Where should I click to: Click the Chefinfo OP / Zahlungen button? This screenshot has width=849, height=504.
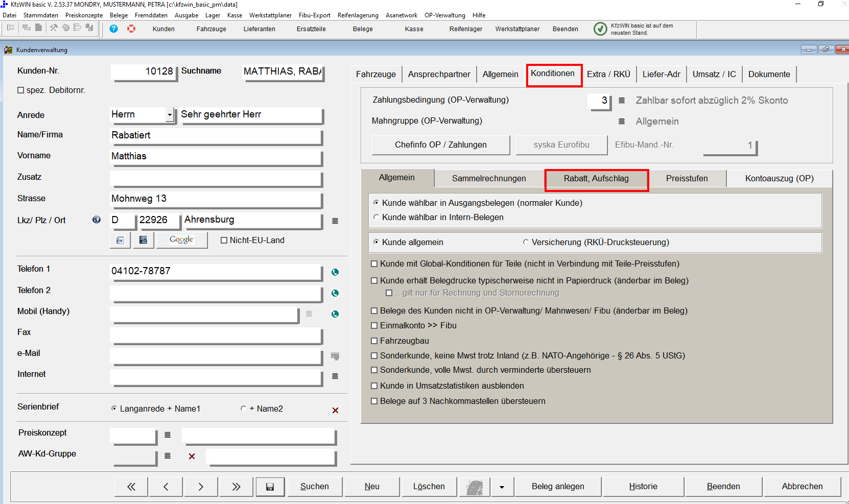click(x=441, y=145)
